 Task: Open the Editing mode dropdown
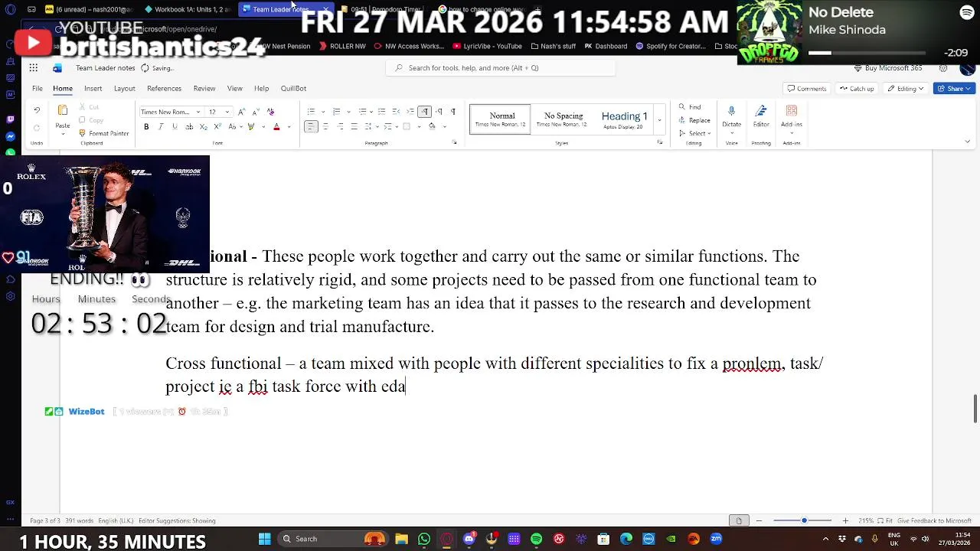click(906, 89)
